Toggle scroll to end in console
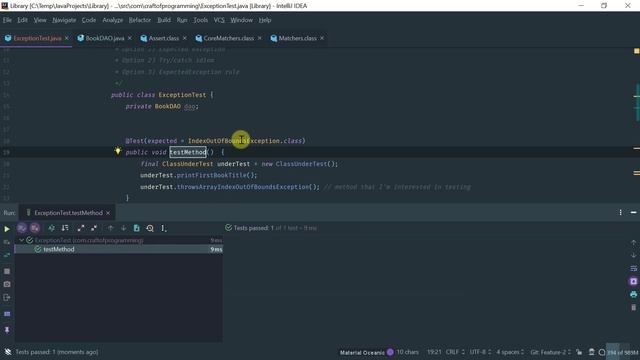Screen dimensions: 640x360 click(633, 281)
